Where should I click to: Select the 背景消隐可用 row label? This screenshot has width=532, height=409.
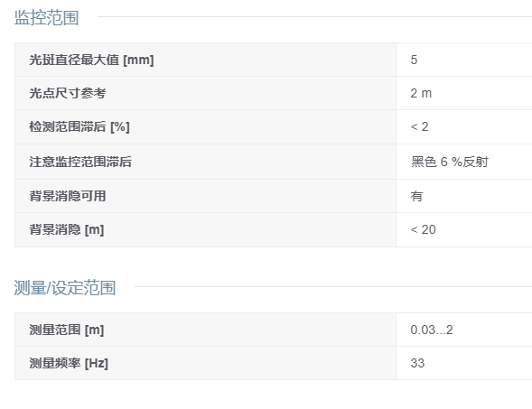tap(68, 196)
